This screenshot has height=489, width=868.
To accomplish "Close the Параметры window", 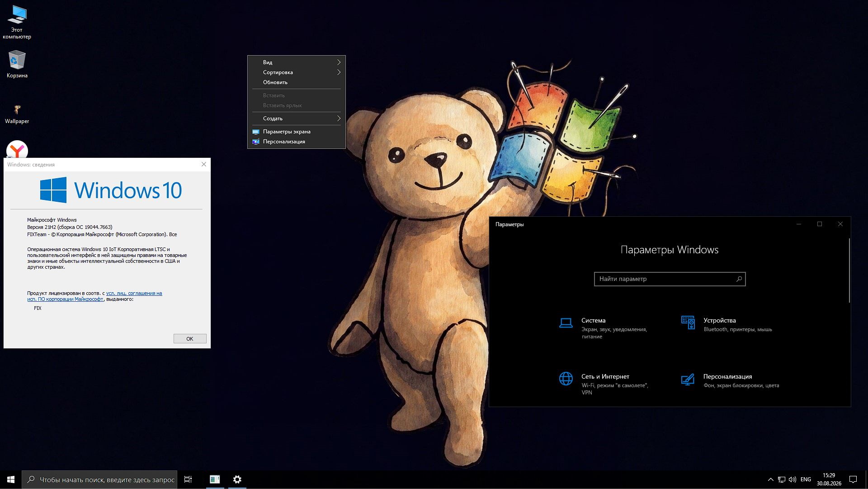I will (840, 224).
